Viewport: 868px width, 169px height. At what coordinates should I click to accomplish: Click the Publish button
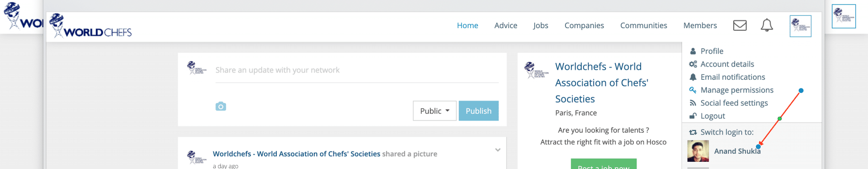tap(478, 111)
